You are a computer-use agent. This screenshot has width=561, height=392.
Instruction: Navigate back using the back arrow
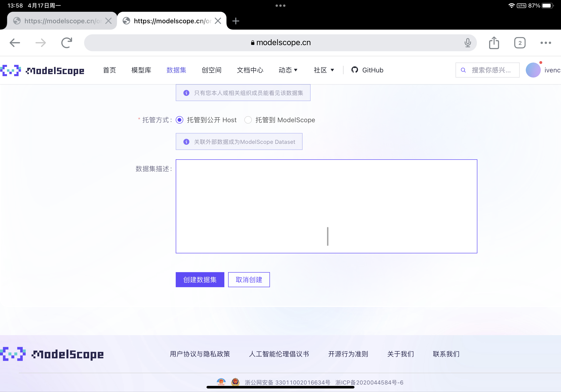(x=15, y=43)
